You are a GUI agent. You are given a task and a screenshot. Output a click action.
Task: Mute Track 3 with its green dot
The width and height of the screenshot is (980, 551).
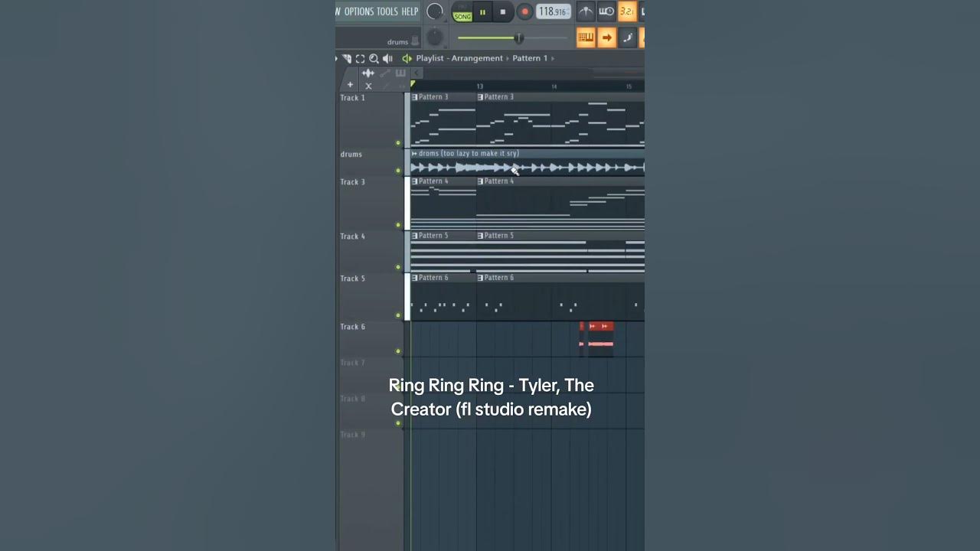pyautogui.click(x=398, y=225)
